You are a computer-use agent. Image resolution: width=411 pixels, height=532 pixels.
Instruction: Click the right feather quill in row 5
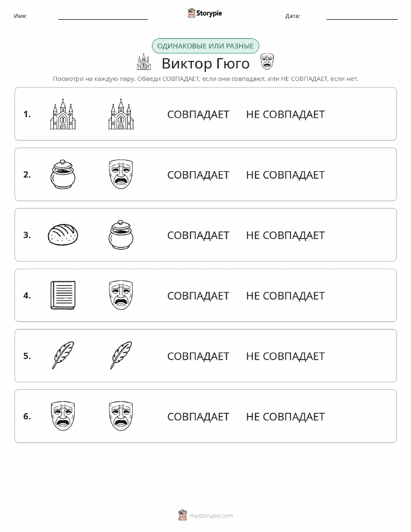[x=121, y=355]
